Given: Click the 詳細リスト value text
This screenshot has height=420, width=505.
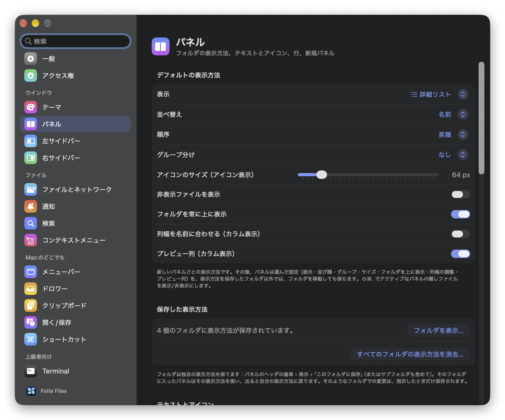Looking at the screenshot, I should point(435,94).
